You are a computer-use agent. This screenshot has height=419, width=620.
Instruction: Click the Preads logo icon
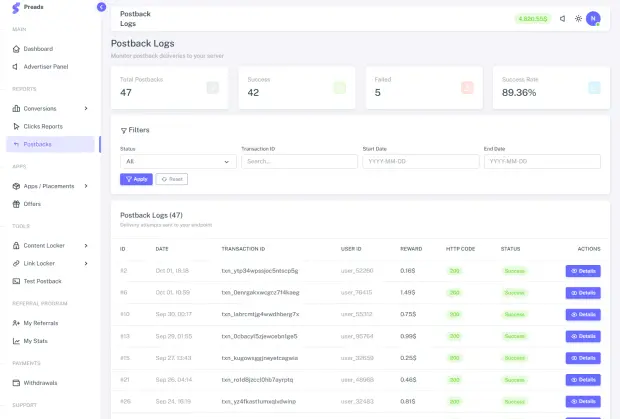click(x=16, y=8)
